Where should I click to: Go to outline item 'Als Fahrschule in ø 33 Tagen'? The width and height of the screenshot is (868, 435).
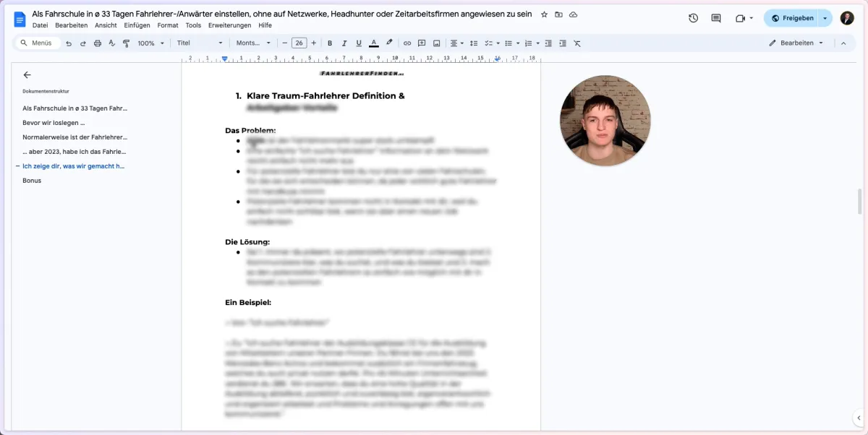(x=75, y=108)
